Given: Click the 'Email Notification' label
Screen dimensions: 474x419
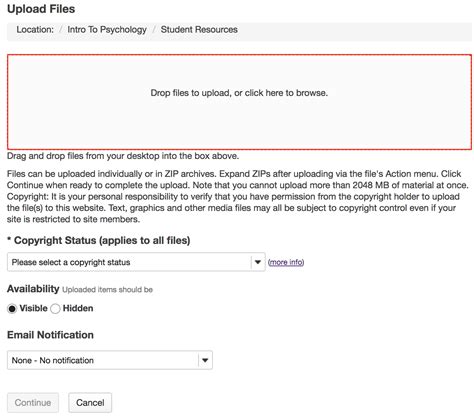Looking at the screenshot, I should (50, 335).
